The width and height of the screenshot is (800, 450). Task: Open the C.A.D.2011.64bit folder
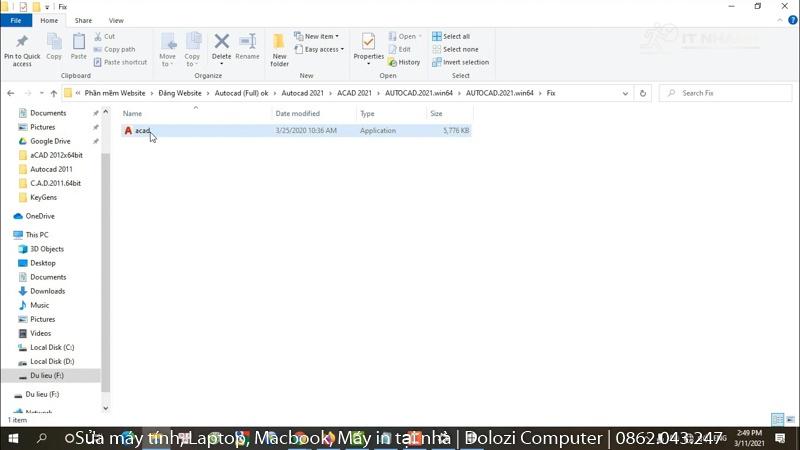pyautogui.click(x=55, y=183)
